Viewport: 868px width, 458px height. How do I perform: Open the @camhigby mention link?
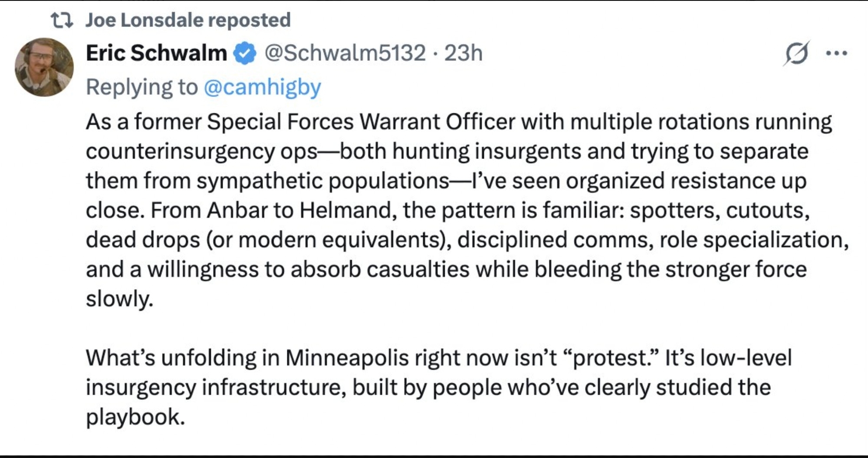pos(262,87)
